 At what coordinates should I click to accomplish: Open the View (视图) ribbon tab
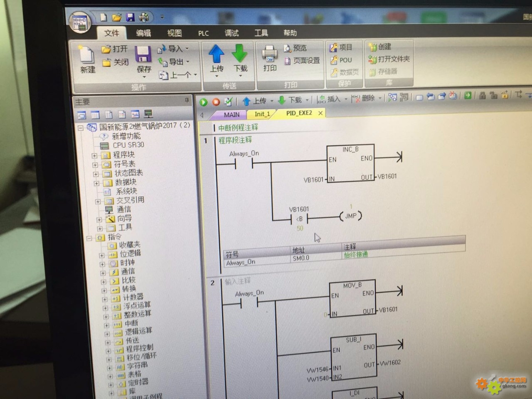click(x=174, y=33)
